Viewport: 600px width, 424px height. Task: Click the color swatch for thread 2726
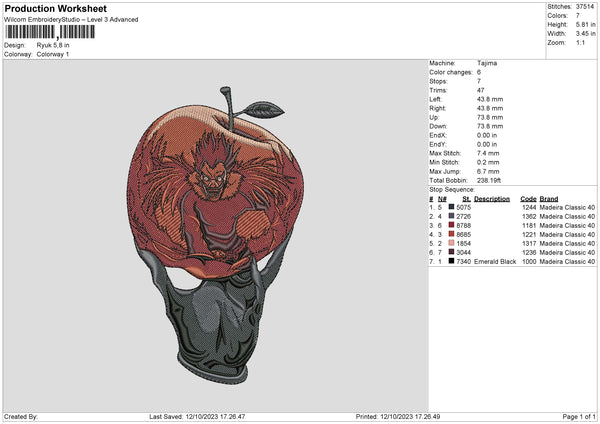coord(451,216)
